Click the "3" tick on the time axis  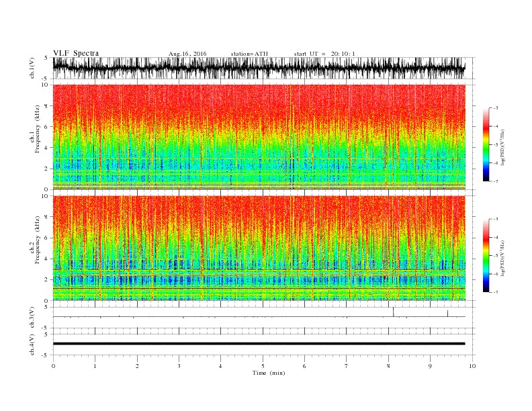click(179, 366)
